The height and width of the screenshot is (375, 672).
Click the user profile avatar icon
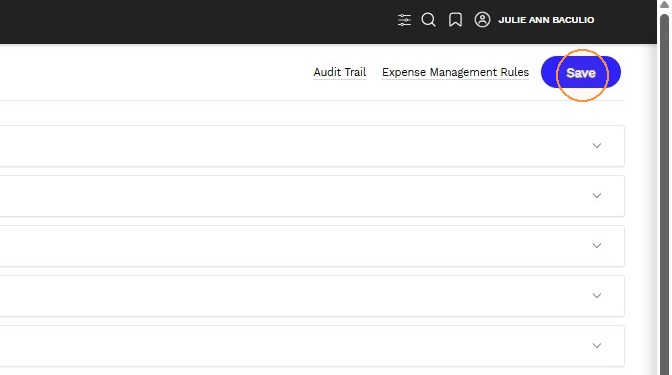[x=482, y=20]
